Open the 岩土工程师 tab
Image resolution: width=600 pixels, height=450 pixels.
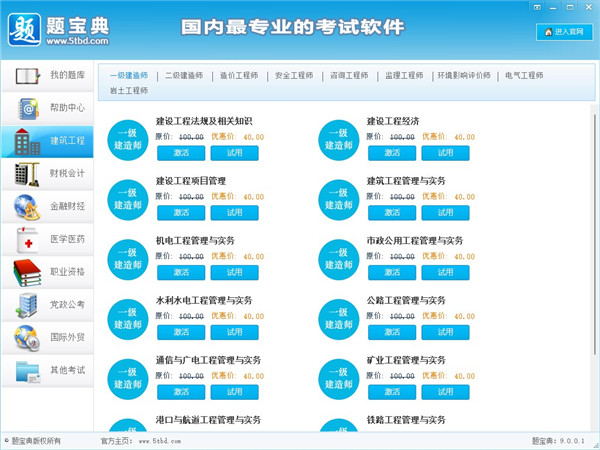(x=129, y=90)
